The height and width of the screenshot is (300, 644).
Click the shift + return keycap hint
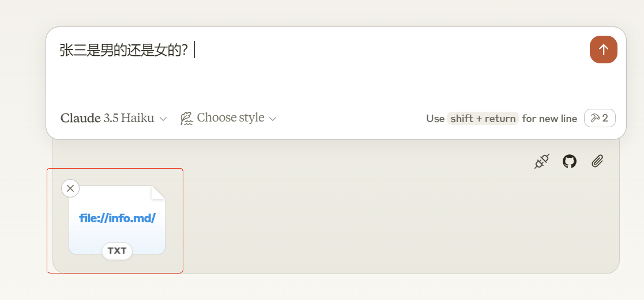(x=483, y=119)
